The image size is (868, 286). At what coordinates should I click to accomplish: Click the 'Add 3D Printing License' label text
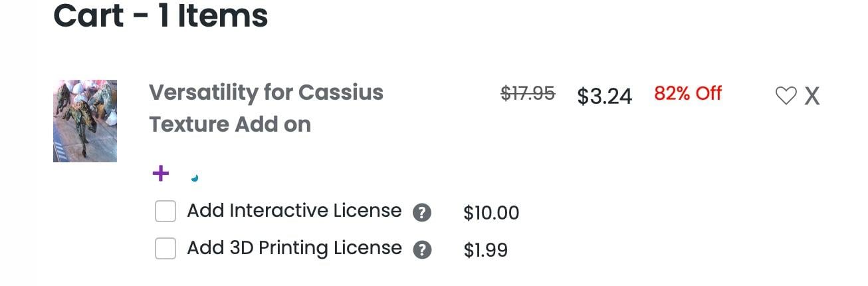click(294, 248)
